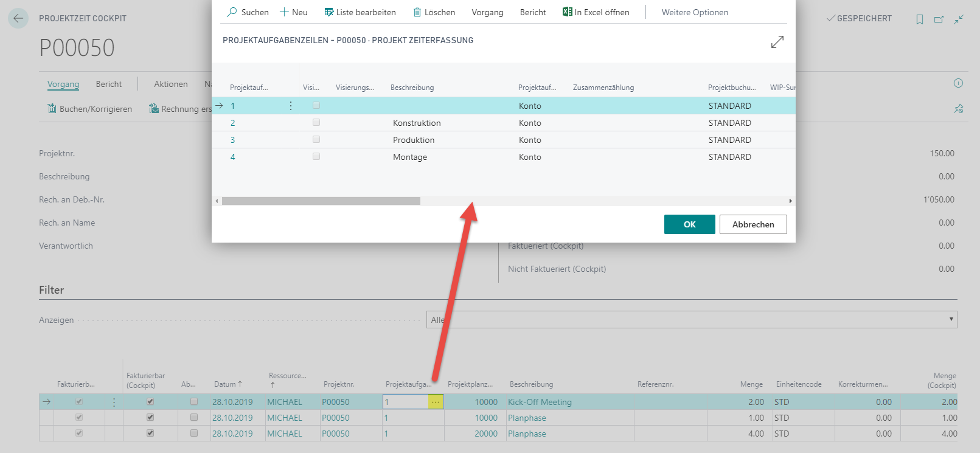The width and height of the screenshot is (980, 453).
Task: Expand dialog to full screen
Action: point(777,42)
